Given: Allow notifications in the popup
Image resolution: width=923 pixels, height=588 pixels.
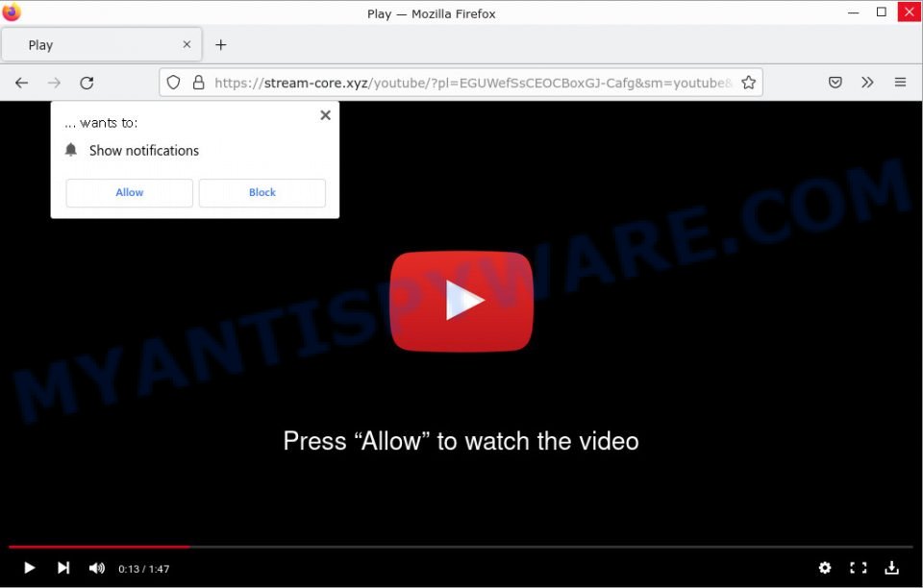Looking at the screenshot, I should [130, 193].
